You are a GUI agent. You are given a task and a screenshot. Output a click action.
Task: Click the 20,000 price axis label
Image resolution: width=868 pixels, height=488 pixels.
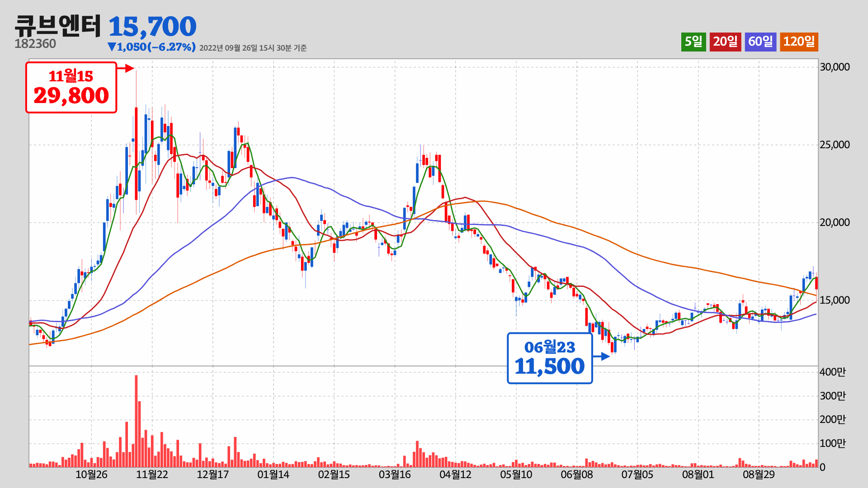(835, 223)
